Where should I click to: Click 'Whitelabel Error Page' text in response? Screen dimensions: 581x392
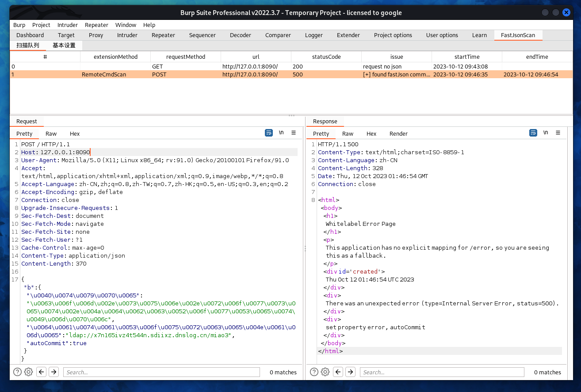(x=360, y=224)
